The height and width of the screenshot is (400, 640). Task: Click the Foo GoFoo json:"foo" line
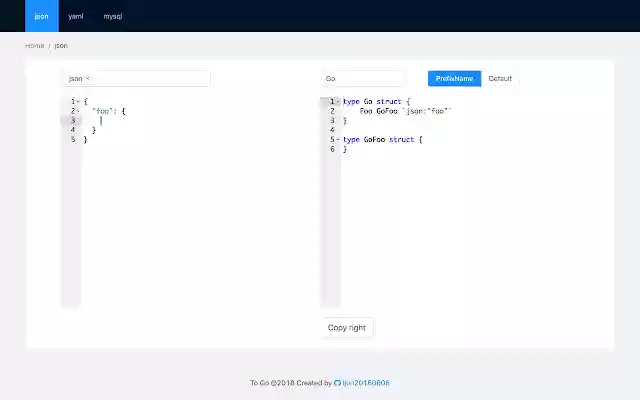pos(405,111)
